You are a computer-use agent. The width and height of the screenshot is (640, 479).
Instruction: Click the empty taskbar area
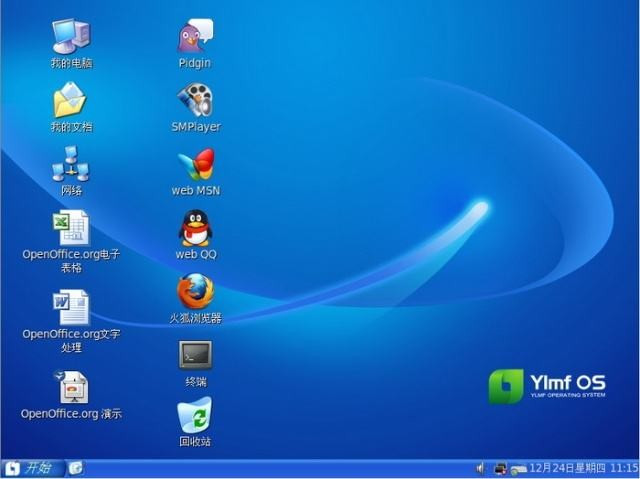point(278,468)
